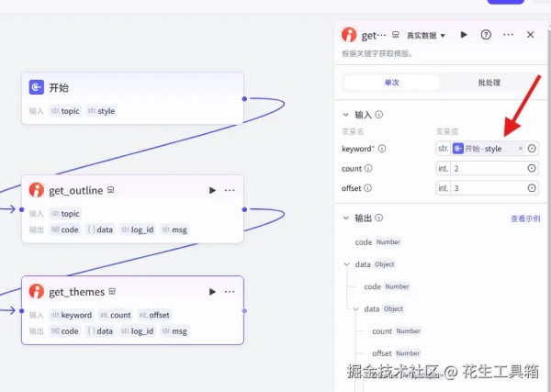Click the count input field with value 2
551x392 pixels.
489,168
